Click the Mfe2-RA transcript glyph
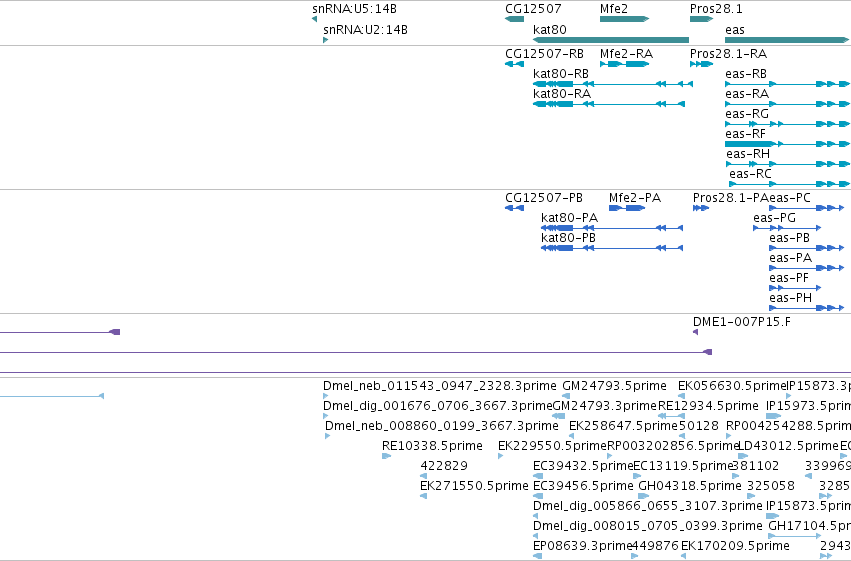 pos(624,64)
